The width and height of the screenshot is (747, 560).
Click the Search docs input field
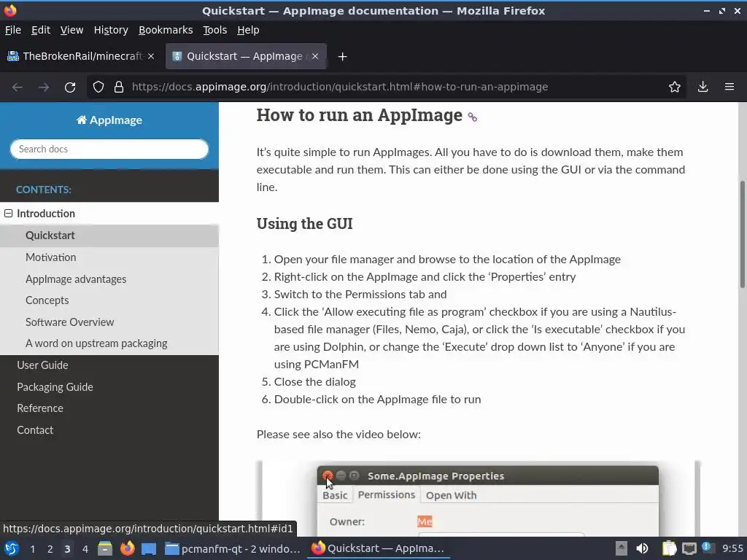(x=109, y=149)
